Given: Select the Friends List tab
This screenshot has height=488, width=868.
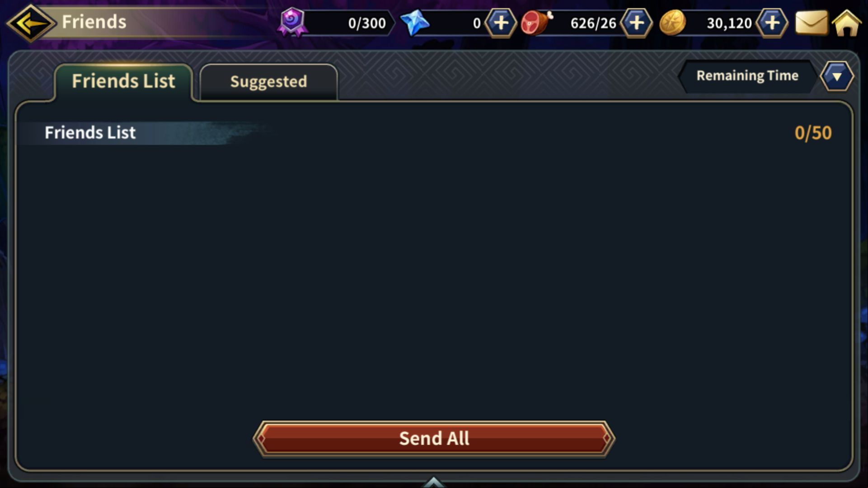Looking at the screenshot, I should [x=123, y=81].
